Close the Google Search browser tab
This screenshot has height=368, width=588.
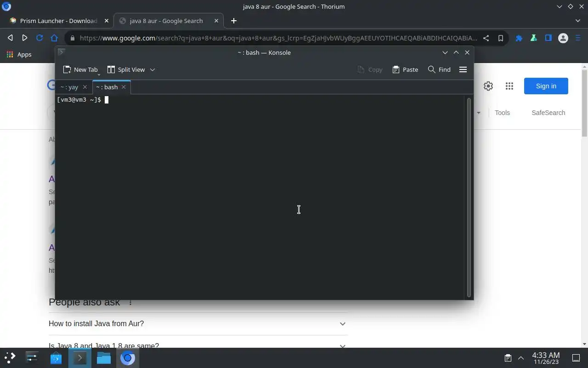[216, 21]
